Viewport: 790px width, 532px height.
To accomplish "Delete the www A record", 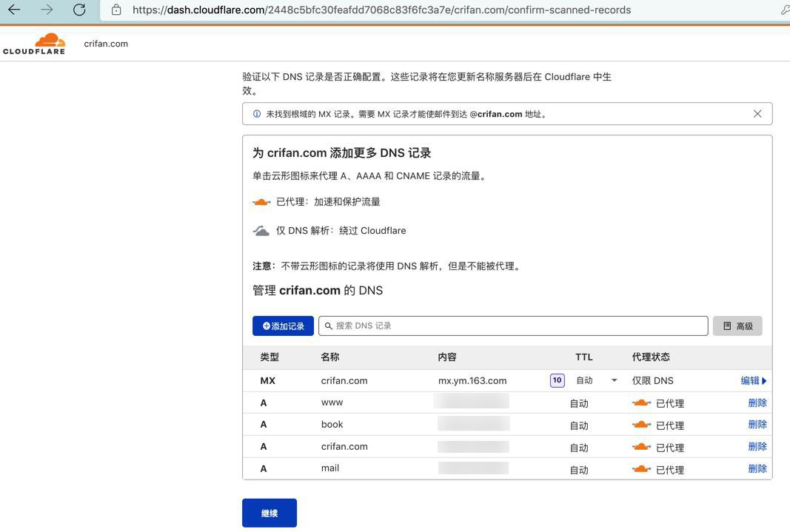I will [757, 403].
